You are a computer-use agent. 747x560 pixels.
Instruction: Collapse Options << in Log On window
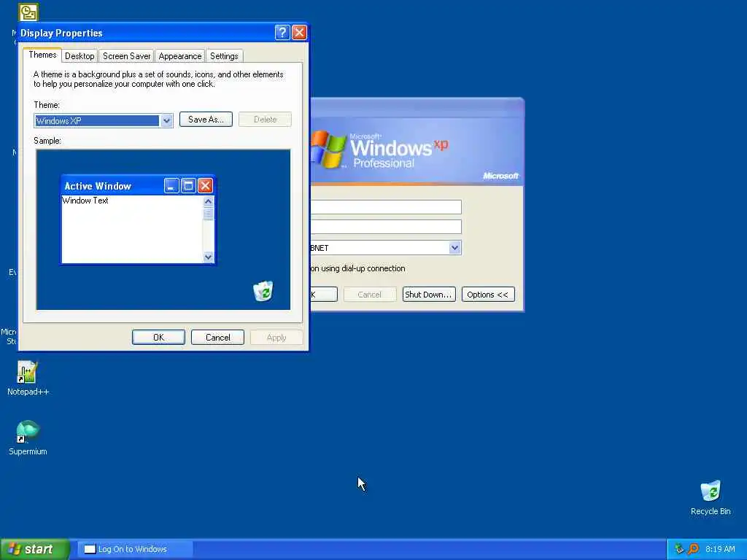pyautogui.click(x=488, y=295)
